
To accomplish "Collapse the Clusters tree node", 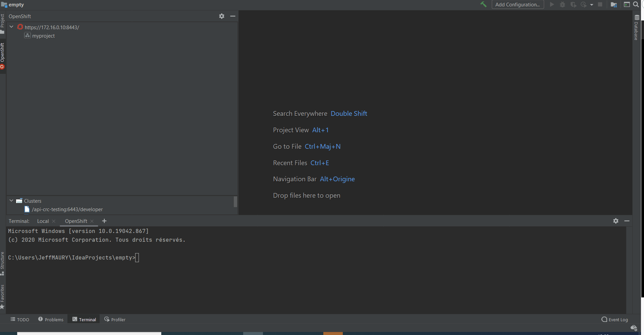I will coord(11,201).
